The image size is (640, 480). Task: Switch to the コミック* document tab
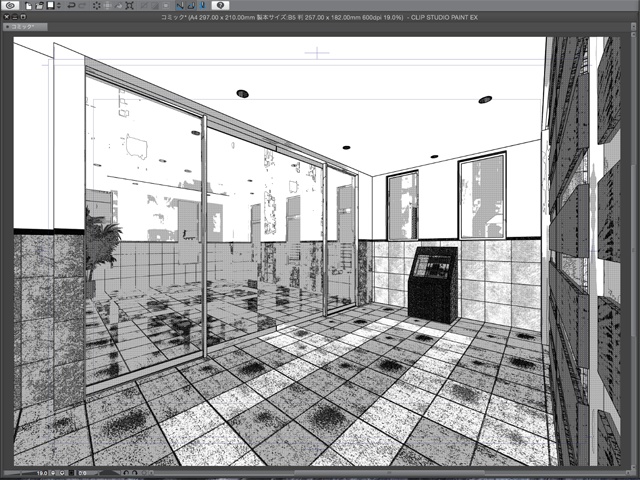[x=25, y=27]
